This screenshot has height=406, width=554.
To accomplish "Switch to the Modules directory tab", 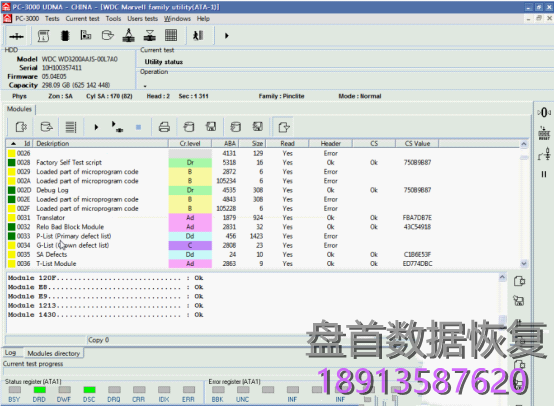I will [53, 353].
